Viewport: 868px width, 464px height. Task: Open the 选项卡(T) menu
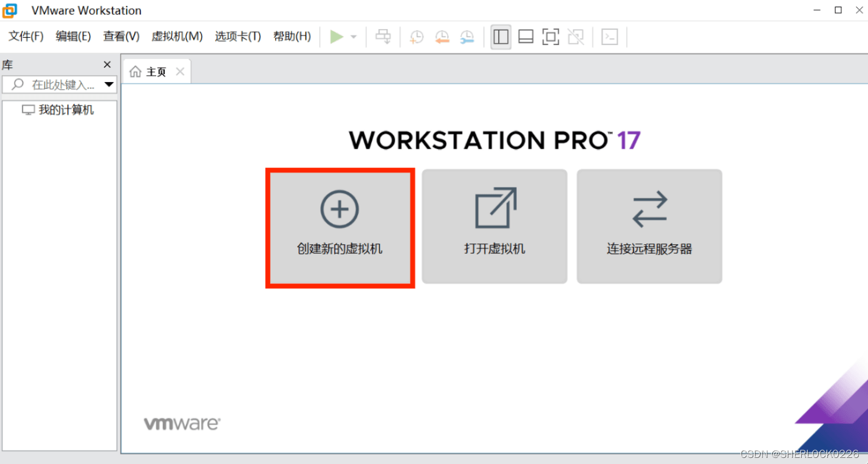point(238,36)
